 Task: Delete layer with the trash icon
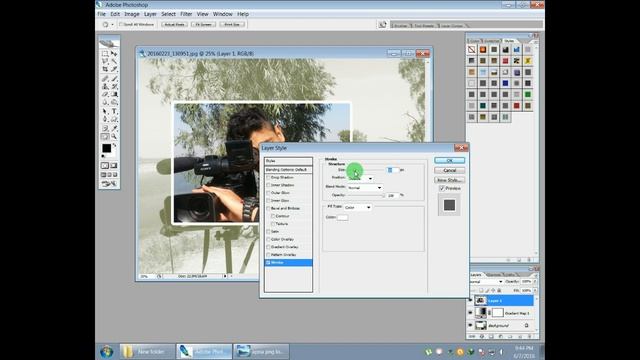point(530,336)
